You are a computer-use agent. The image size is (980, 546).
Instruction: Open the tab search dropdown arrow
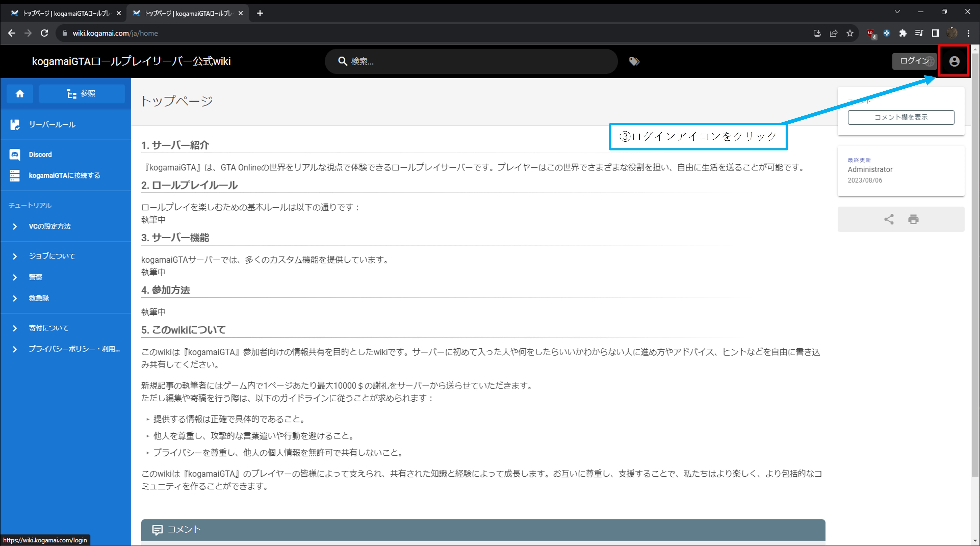click(x=898, y=12)
